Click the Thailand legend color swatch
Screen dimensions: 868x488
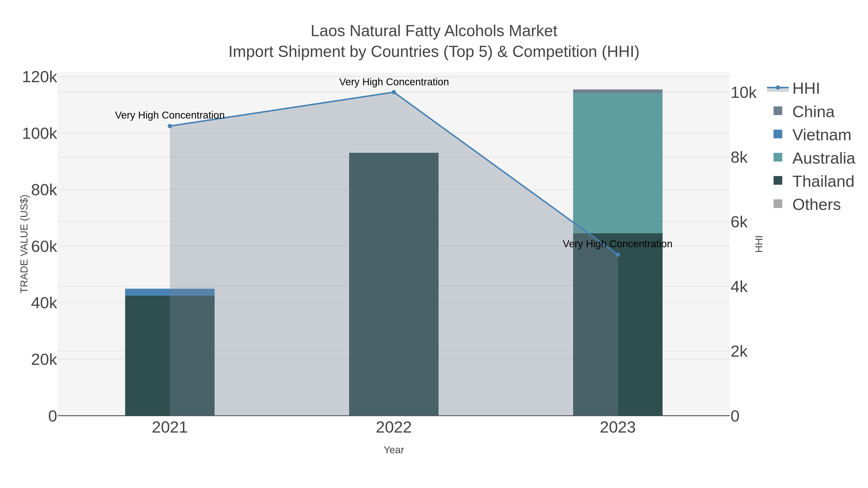pyautogui.click(x=778, y=180)
